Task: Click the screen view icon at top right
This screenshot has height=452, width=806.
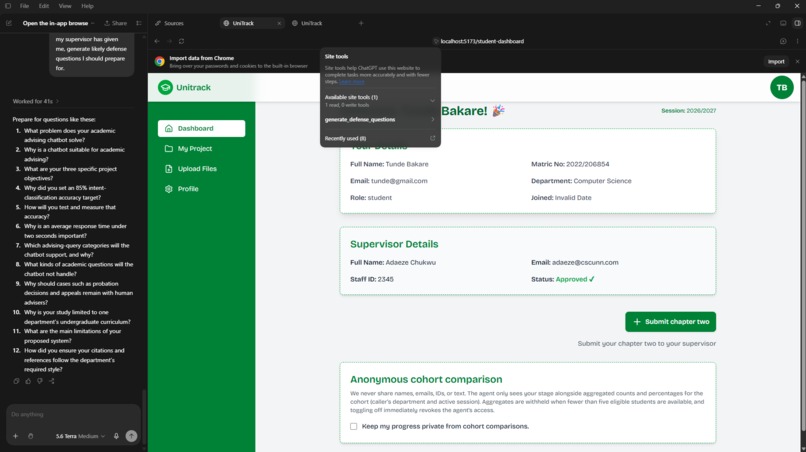Action: click(783, 23)
